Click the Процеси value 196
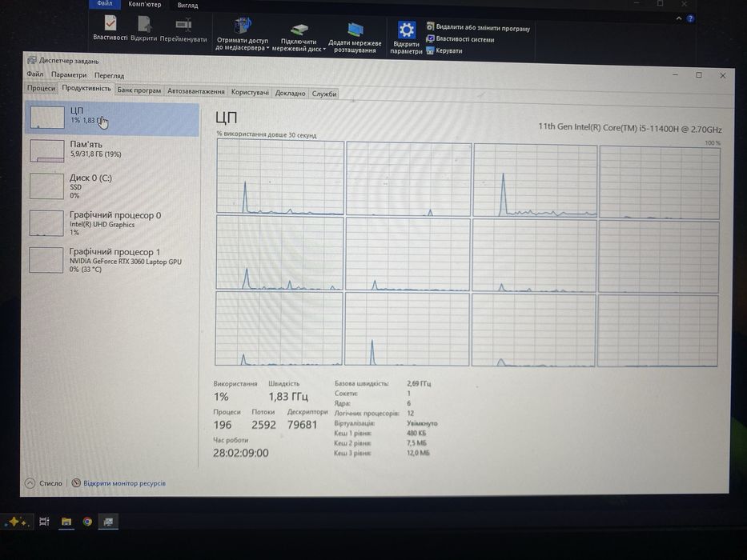Image resolution: width=747 pixels, height=560 pixels. 223,424
